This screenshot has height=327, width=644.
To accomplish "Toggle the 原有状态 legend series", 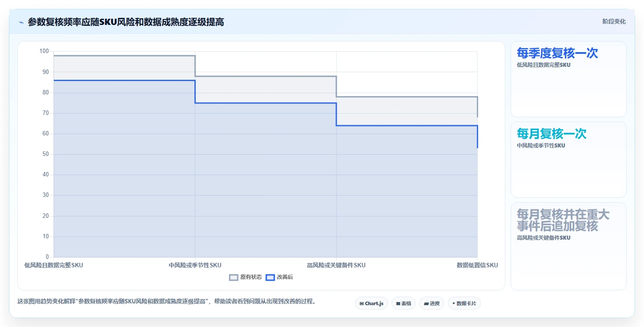I will pos(245,277).
